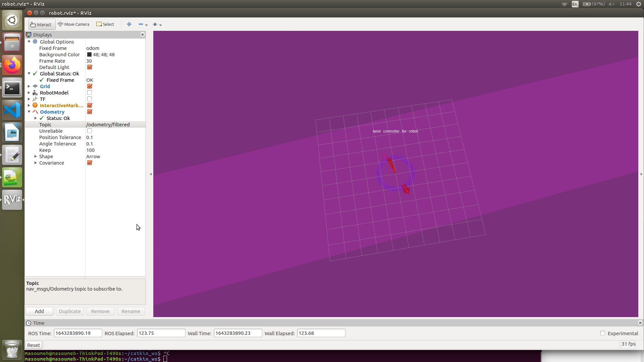Viewport: 644px width, 362px height.
Task: Click the Global Options gear icon
Action: tap(35, 42)
